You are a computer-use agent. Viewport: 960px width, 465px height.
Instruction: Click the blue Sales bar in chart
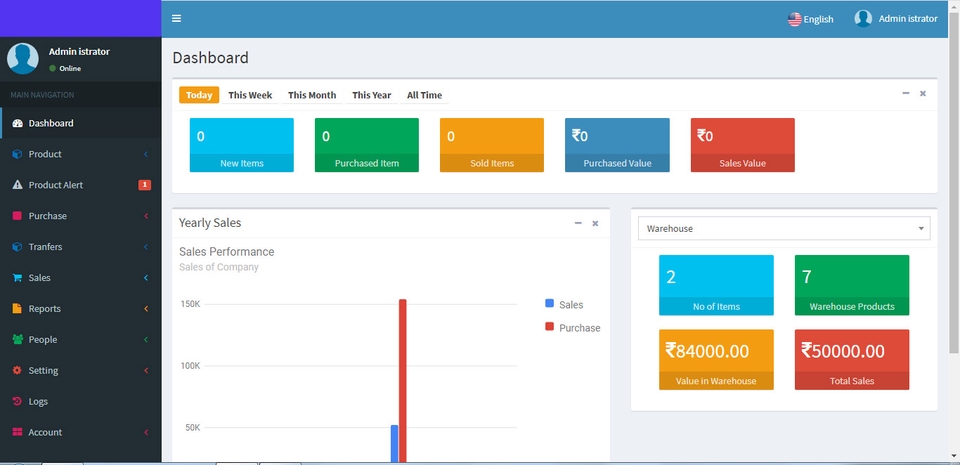tap(394, 444)
